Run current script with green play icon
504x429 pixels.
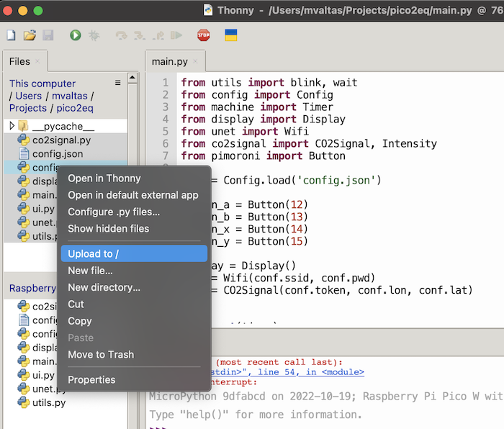coord(76,35)
